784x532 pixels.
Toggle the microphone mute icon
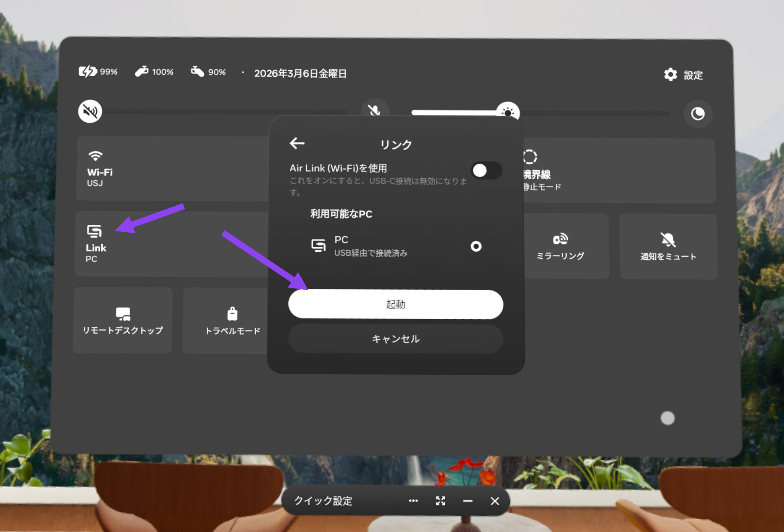(374, 110)
